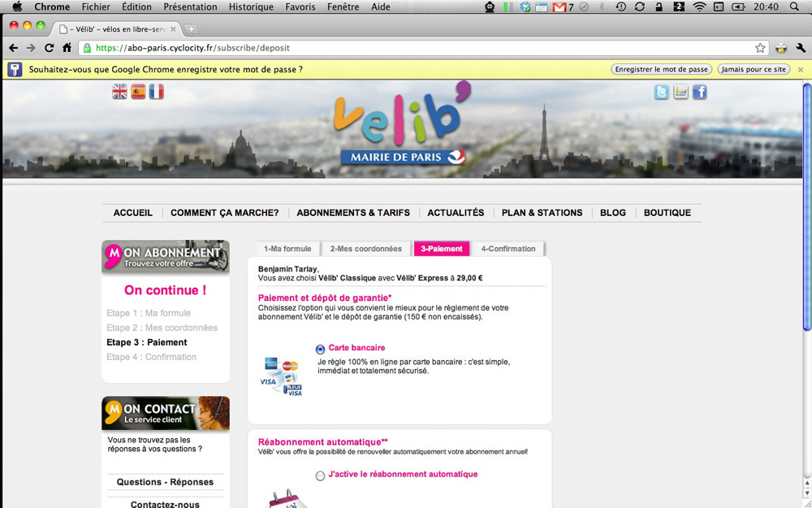This screenshot has height=508, width=812.
Task: Open Chrome wrench settings menu
Action: coord(801,48)
